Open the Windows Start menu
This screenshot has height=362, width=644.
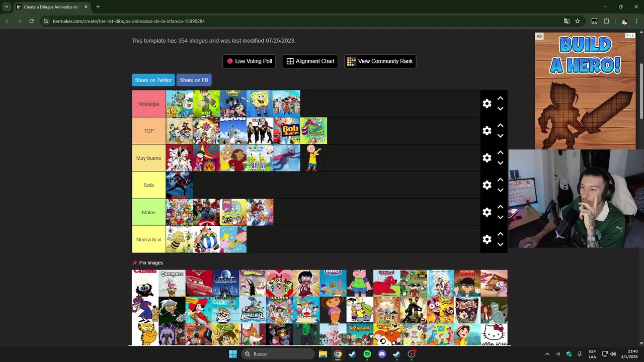[232, 354]
